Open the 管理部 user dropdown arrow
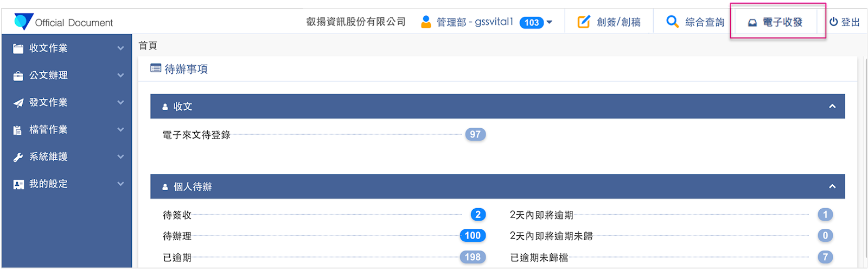The height and width of the screenshot is (269, 868). click(x=550, y=22)
